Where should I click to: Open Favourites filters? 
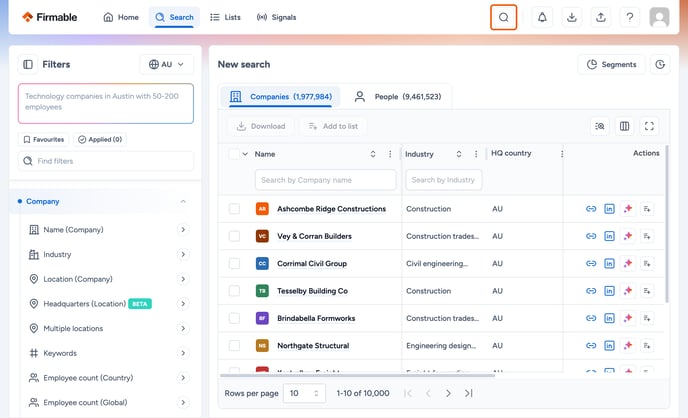coord(43,139)
